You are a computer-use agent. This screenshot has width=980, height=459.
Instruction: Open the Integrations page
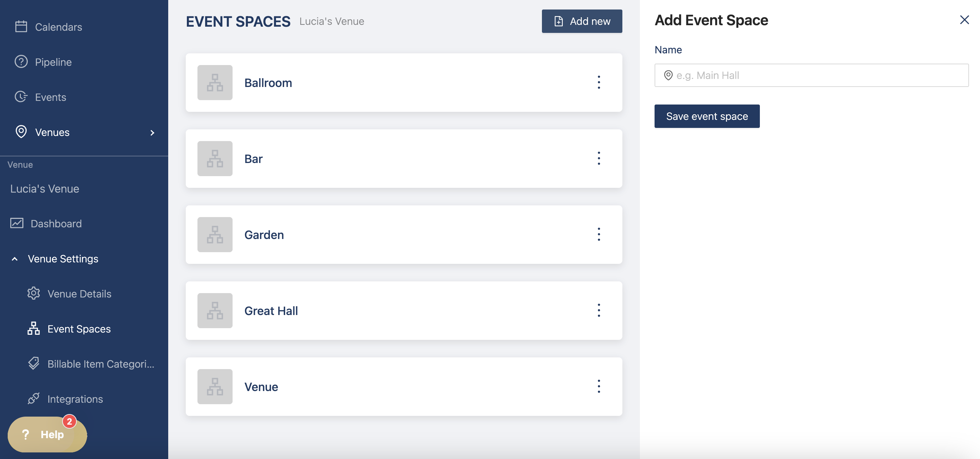click(x=75, y=399)
